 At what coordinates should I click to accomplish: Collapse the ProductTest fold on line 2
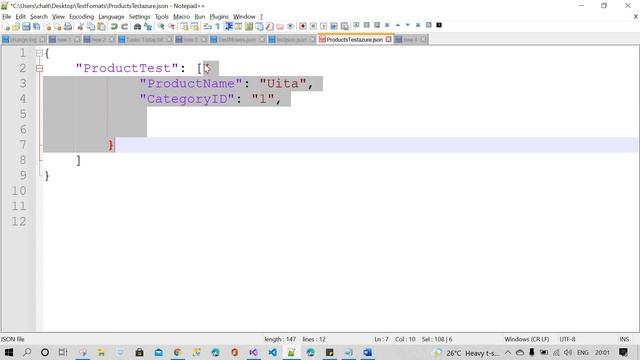click(x=39, y=69)
